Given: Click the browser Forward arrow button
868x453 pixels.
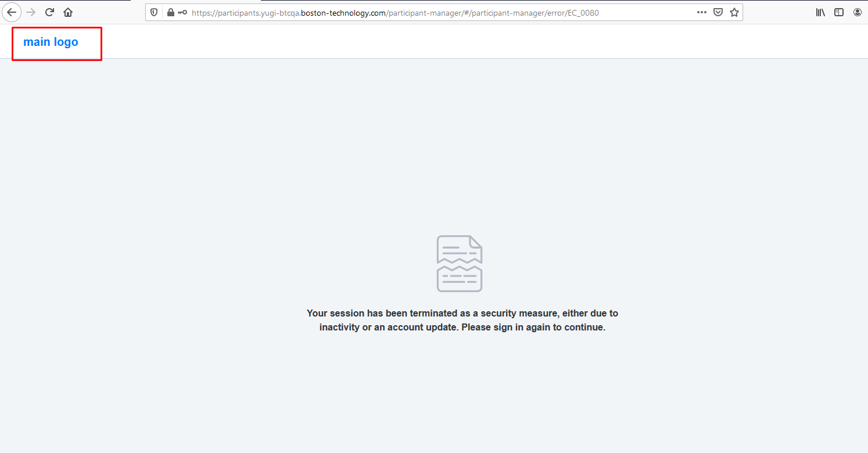Looking at the screenshot, I should click(31, 12).
